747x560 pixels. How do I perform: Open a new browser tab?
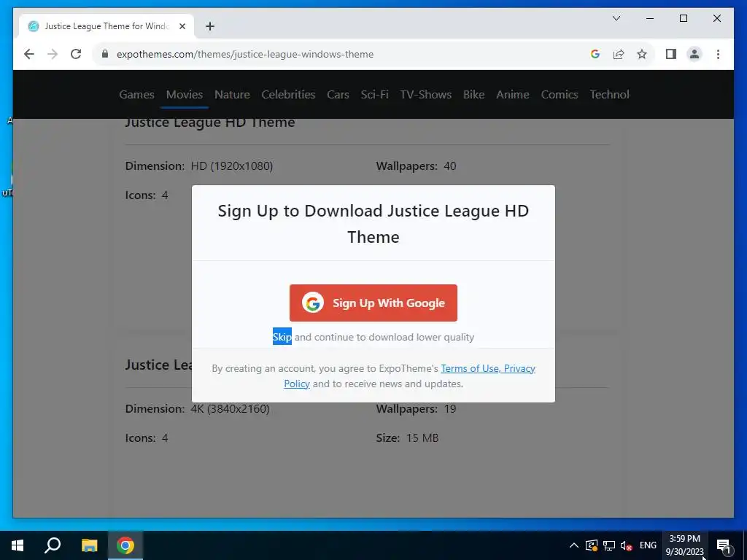[x=210, y=27]
